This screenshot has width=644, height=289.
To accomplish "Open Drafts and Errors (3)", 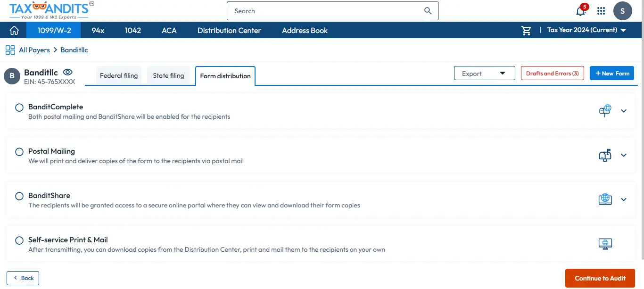I will [553, 73].
